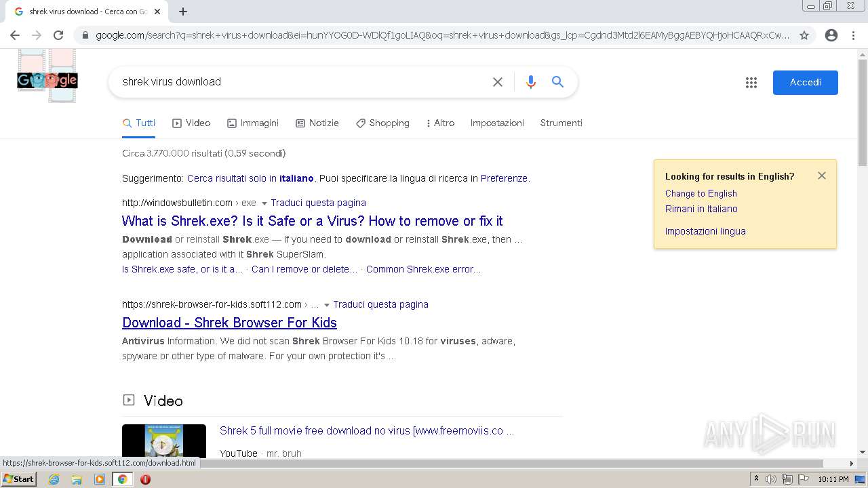Image resolution: width=868 pixels, height=488 pixels.
Task: Open Strumenti search tools
Action: coord(561,123)
